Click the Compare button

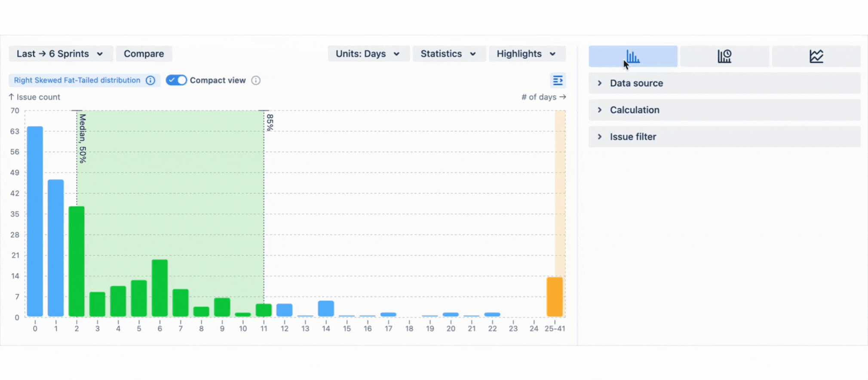[x=144, y=54]
